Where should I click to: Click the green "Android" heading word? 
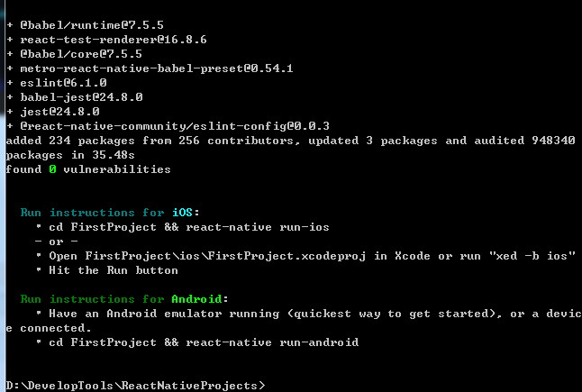pos(197,299)
